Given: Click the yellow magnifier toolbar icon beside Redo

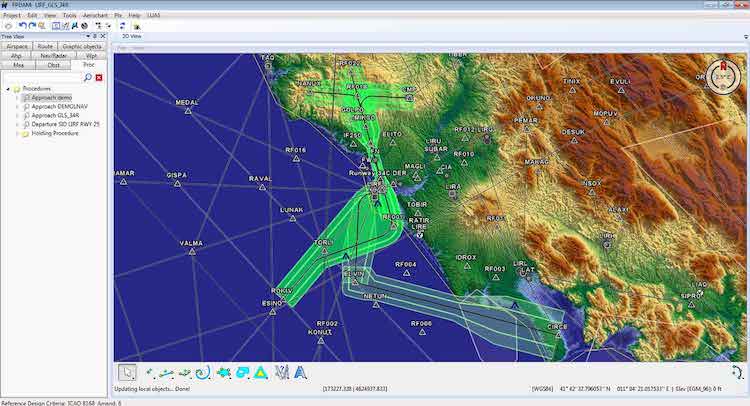Looking at the screenshot, I should click(42, 26).
